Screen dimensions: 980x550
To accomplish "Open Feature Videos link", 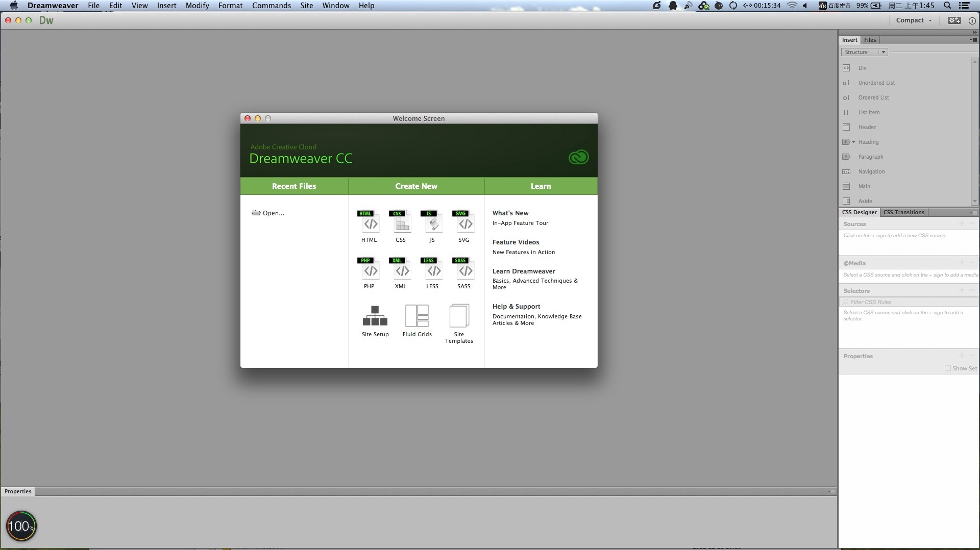I will click(524, 247).
